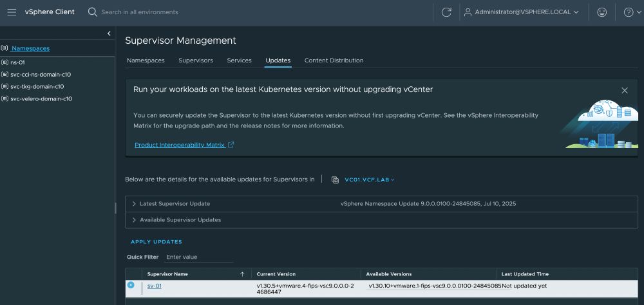The width and height of the screenshot is (644, 305).
Task: Select the sv-01 supervisor radio button
Action: 131,285
